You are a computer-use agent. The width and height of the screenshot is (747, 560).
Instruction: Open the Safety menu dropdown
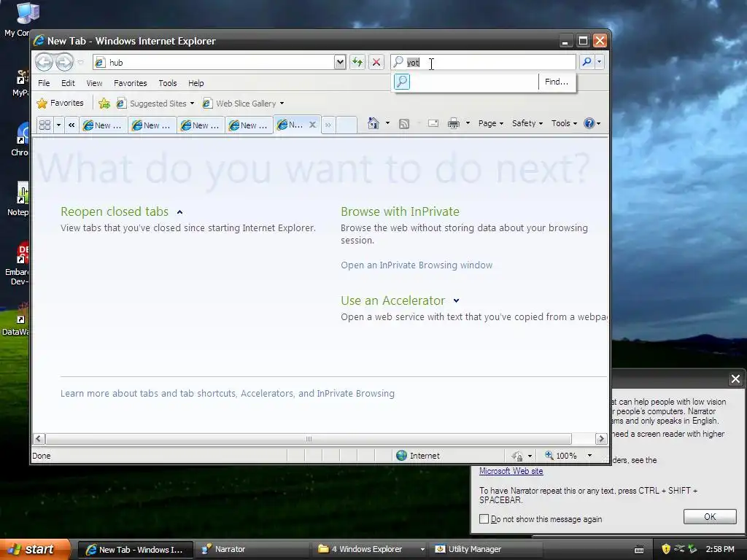click(x=527, y=123)
